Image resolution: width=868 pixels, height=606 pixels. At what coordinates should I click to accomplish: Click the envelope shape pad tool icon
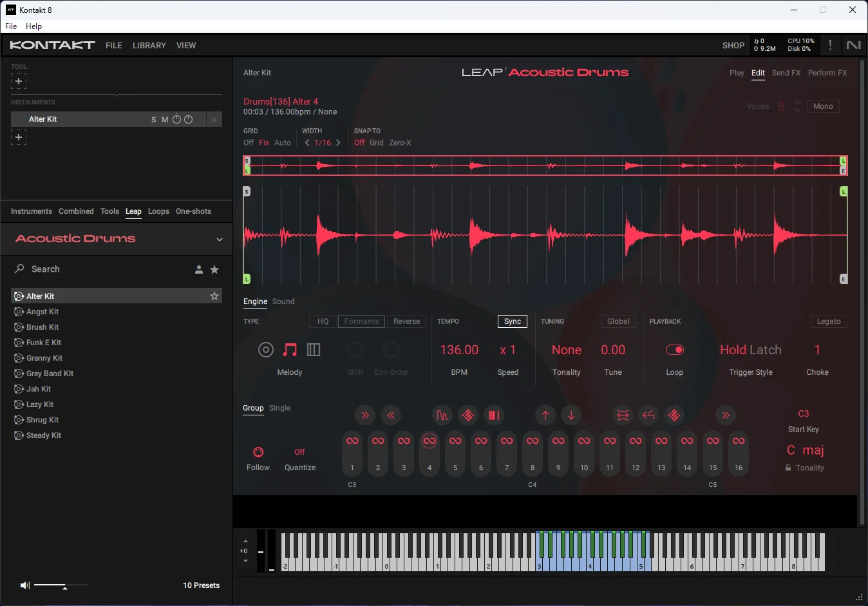[442, 415]
